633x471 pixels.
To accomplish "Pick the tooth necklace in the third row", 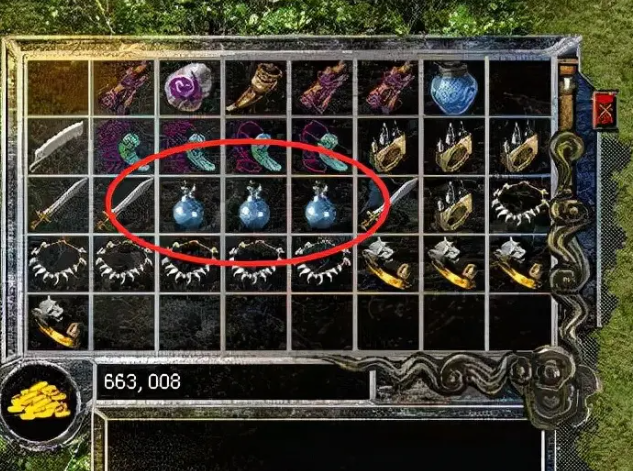I will [520, 205].
